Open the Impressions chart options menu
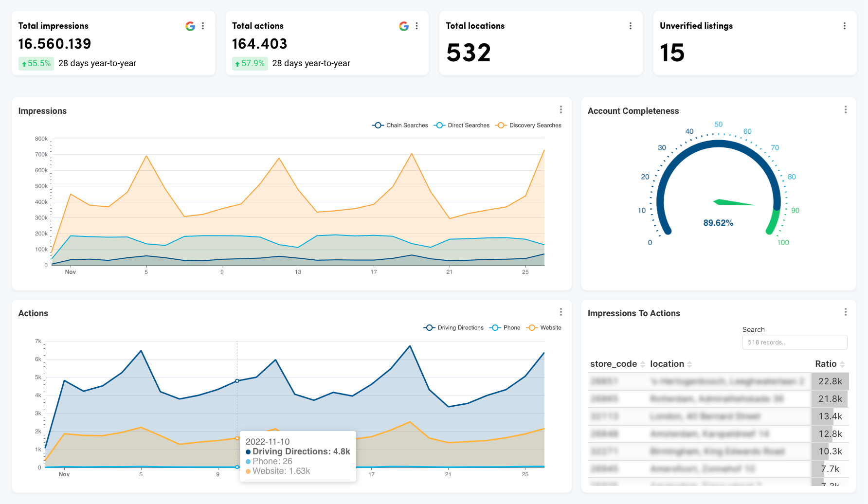Viewport: 868px width, 504px height. point(561,110)
